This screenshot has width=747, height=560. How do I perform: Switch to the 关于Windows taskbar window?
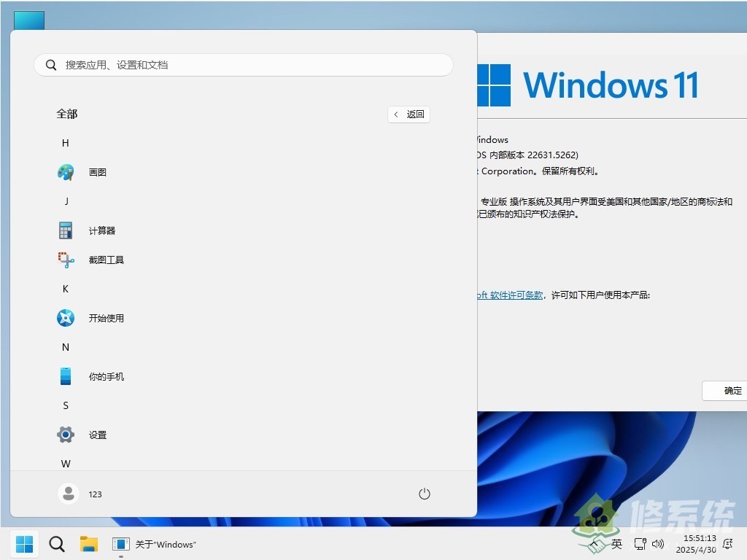(x=153, y=544)
